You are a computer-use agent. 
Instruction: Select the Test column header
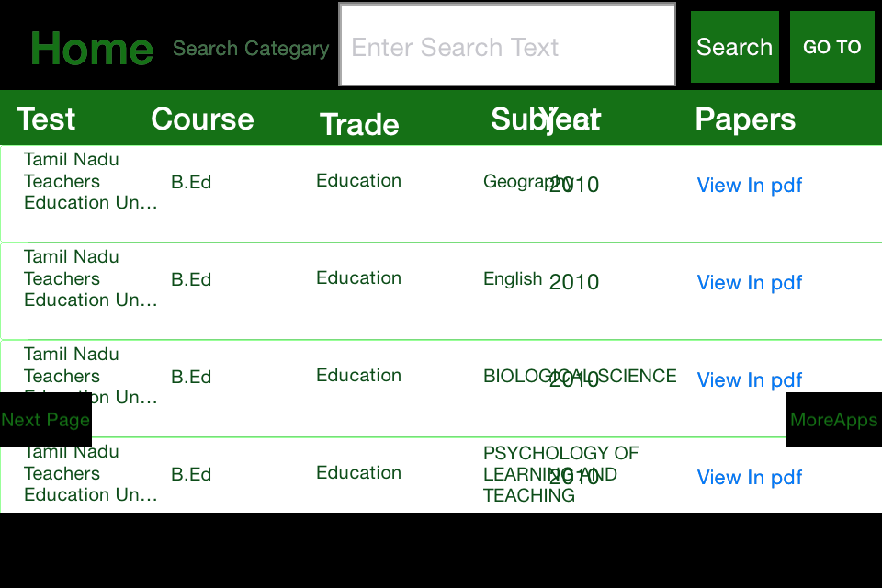pos(46,119)
